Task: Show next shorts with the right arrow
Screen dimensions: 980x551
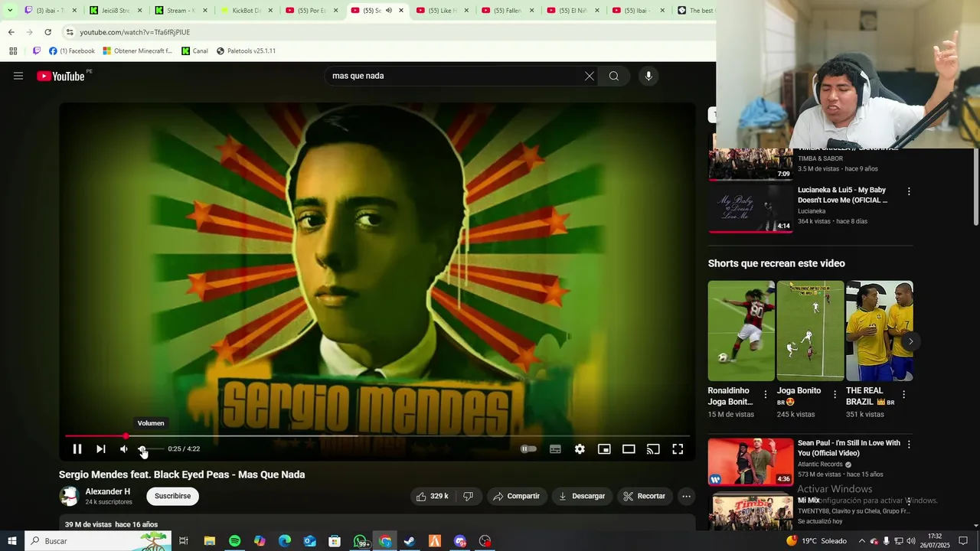Action: pyautogui.click(x=910, y=341)
